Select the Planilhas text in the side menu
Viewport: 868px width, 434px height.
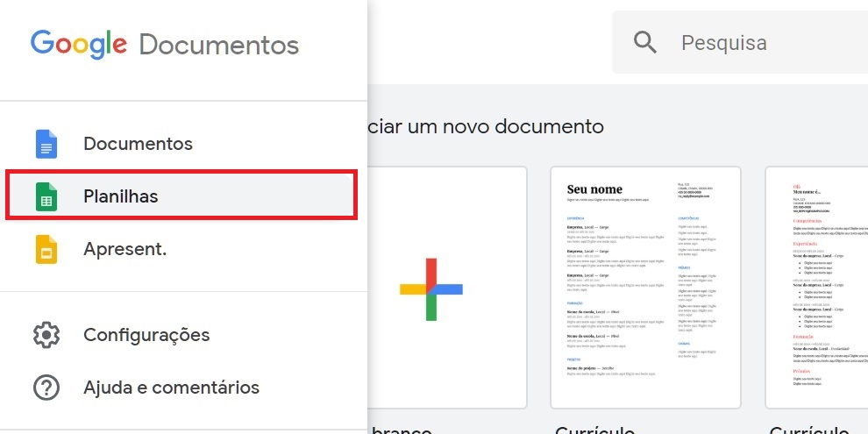(121, 196)
